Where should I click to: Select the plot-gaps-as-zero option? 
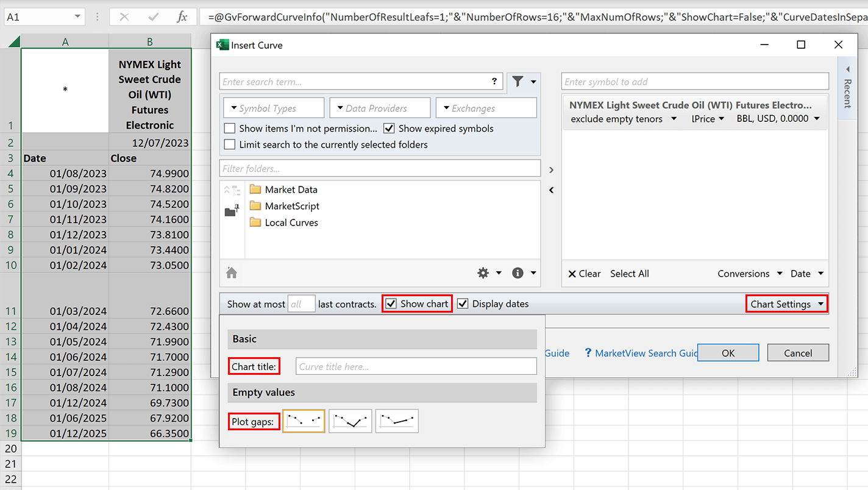[x=350, y=421]
